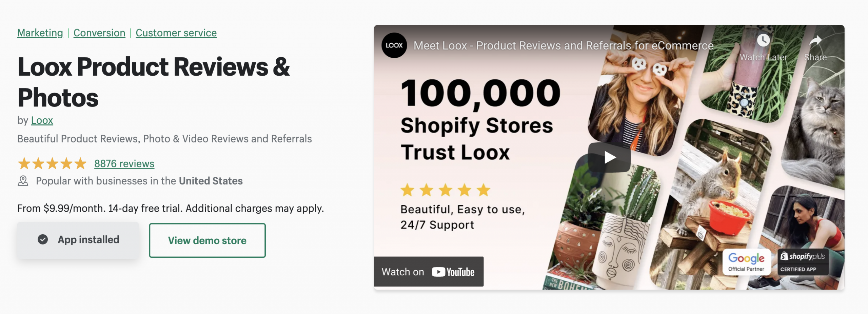
Task: Click the Loox channel logo
Action: 394,45
